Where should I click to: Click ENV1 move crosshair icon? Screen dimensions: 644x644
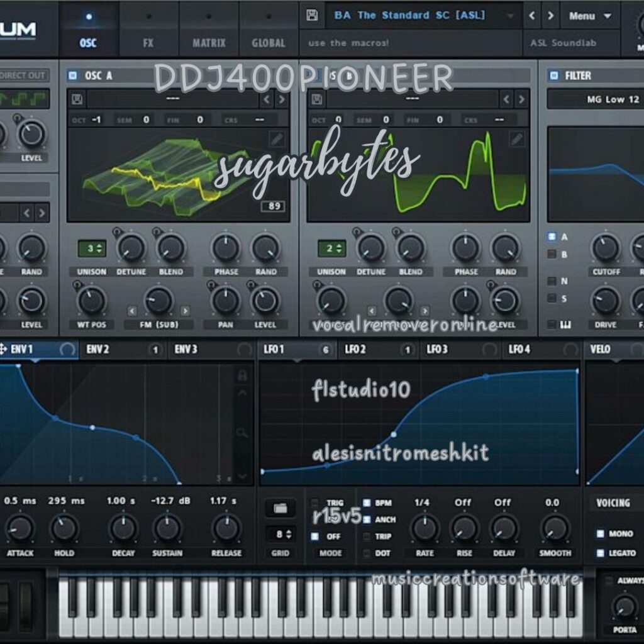pyautogui.click(x=3, y=349)
